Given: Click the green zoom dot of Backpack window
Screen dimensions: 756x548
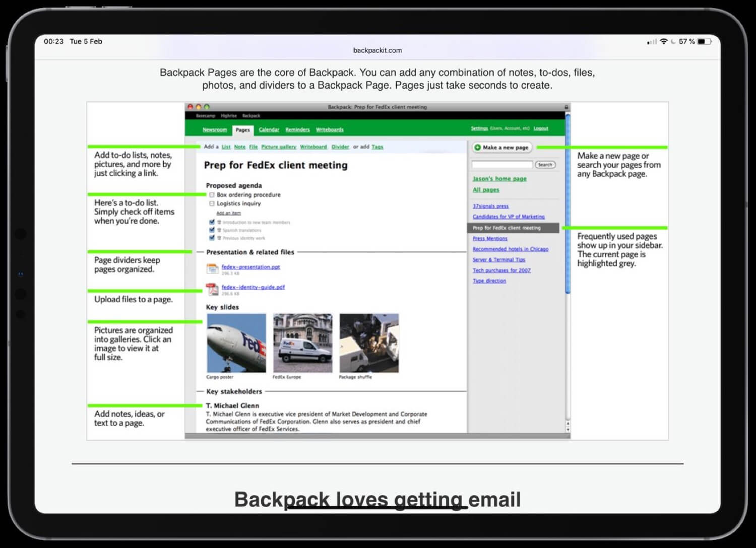Looking at the screenshot, I should (207, 107).
